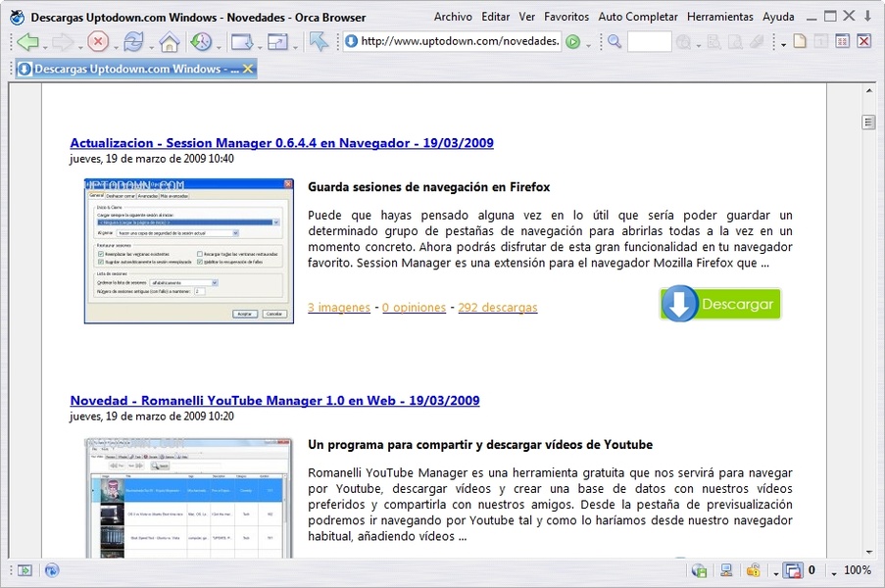Screen dimensions: 885x588
Task: Open the Ayuda menu
Action: [x=778, y=17]
